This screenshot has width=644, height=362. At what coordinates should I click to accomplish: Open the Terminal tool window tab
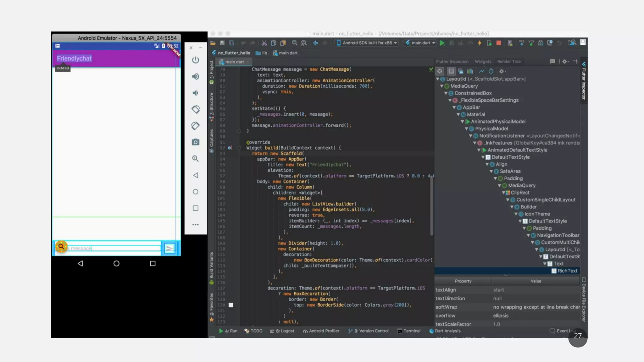tap(409, 331)
